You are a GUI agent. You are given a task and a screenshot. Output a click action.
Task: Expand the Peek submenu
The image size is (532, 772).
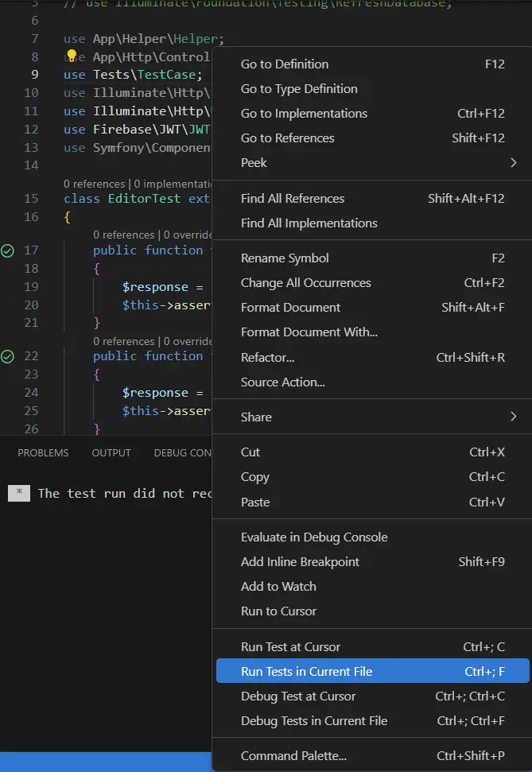click(x=254, y=162)
